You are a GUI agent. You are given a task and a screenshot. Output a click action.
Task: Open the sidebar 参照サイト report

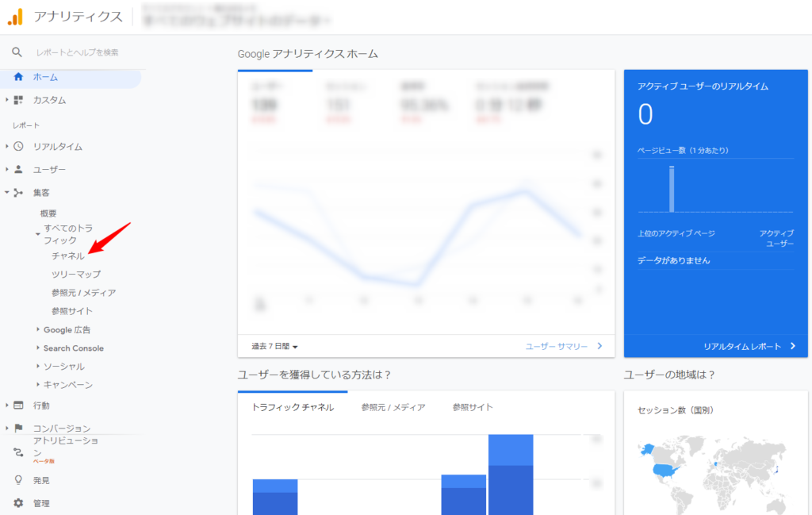72,311
